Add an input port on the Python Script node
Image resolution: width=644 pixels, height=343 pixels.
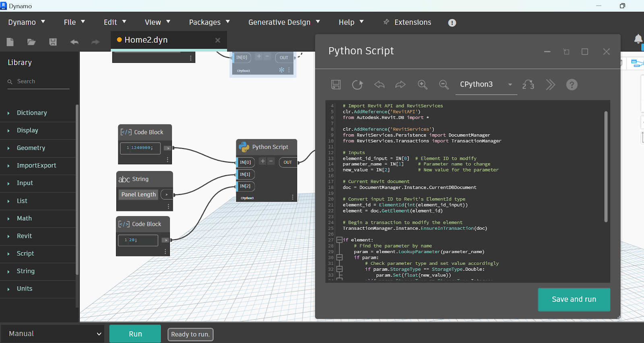pos(262,161)
